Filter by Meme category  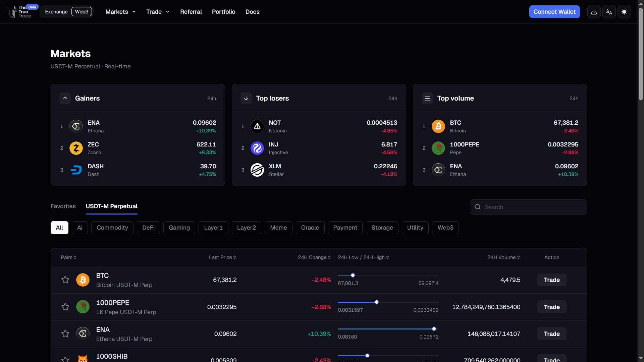pos(278,228)
